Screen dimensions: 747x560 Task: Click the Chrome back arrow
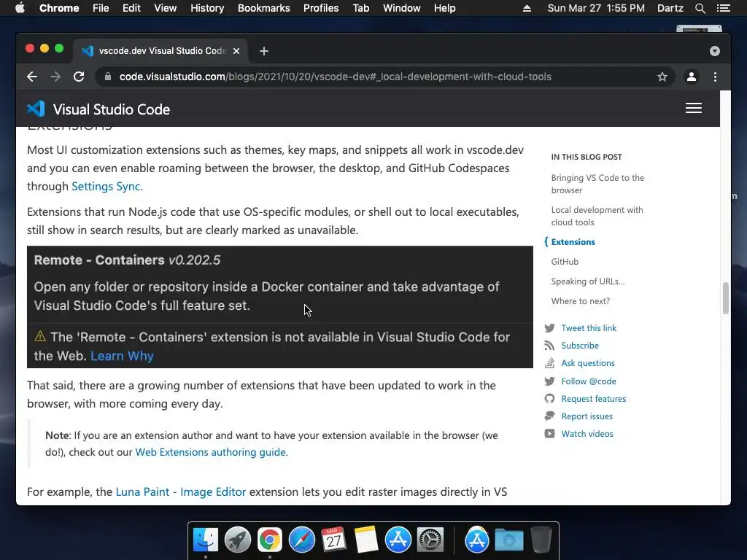coord(32,77)
